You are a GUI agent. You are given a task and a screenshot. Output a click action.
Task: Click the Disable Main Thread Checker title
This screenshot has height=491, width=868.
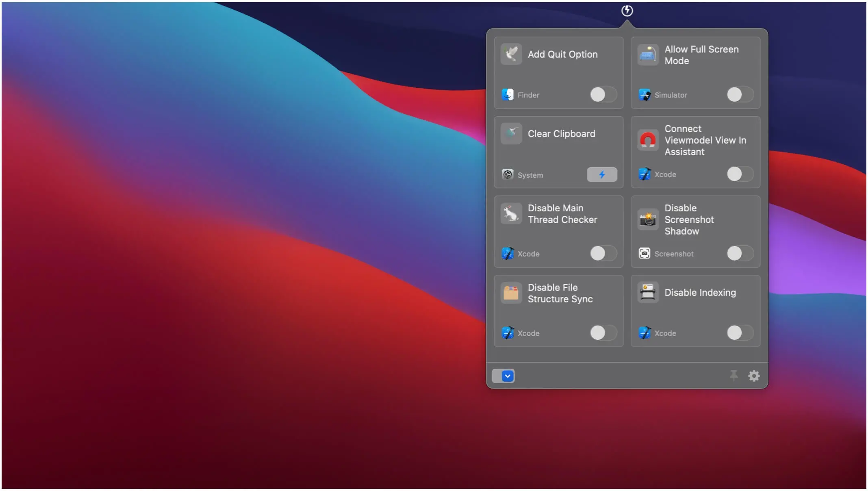[562, 214]
